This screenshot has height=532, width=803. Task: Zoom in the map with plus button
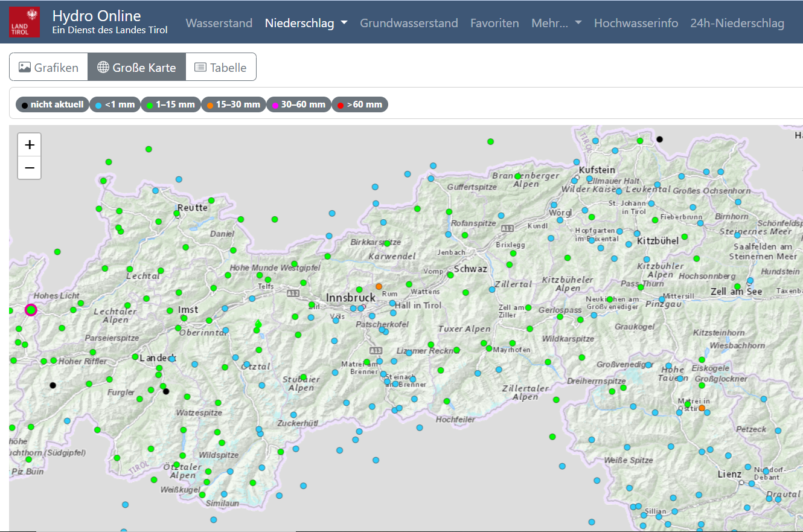[30, 145]
